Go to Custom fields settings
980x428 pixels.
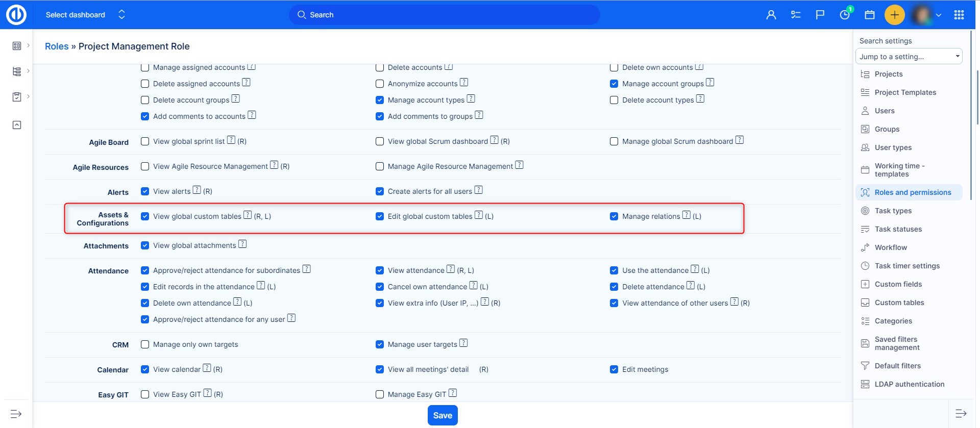pos(898,284)
